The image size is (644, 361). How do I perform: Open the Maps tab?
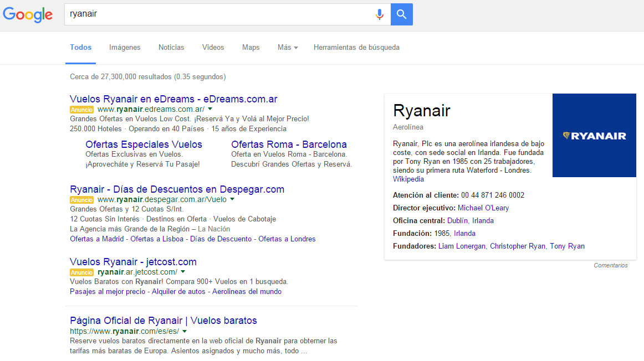click(251, 48)
